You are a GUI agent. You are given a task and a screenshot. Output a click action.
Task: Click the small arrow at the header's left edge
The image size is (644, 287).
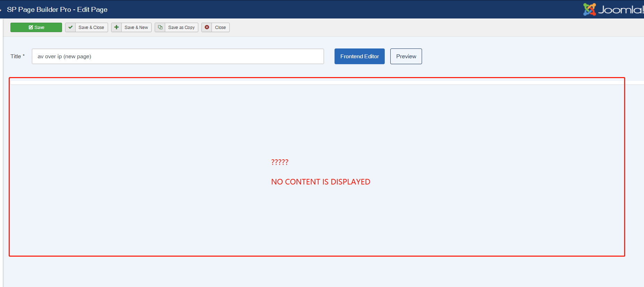coord(1,10)
